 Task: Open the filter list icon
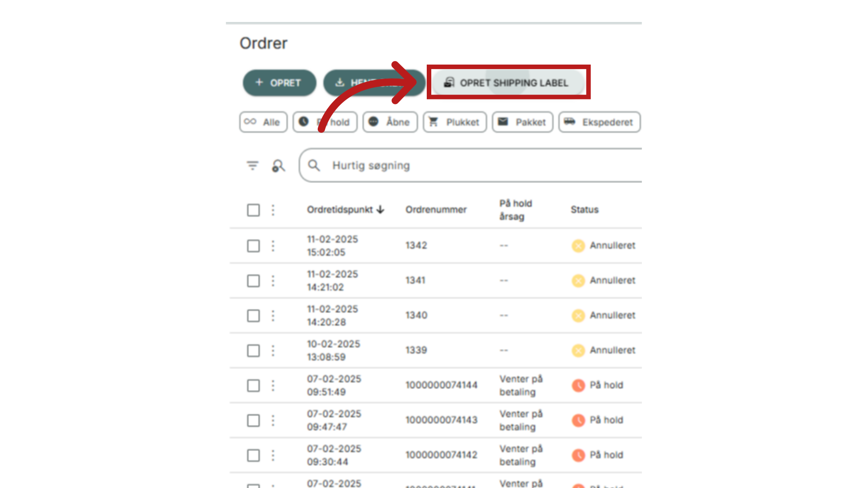[x=253, y=166]
